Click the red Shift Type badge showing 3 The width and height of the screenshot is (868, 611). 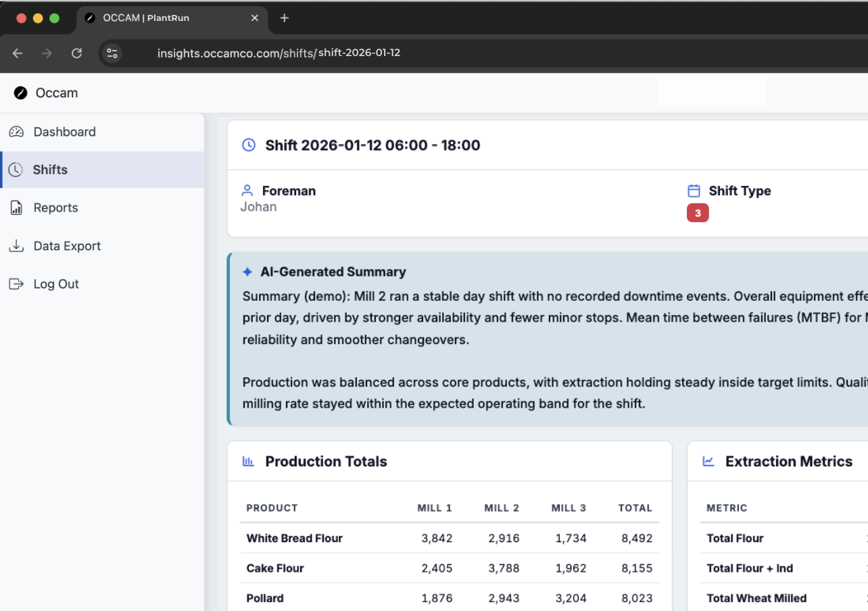698,212
